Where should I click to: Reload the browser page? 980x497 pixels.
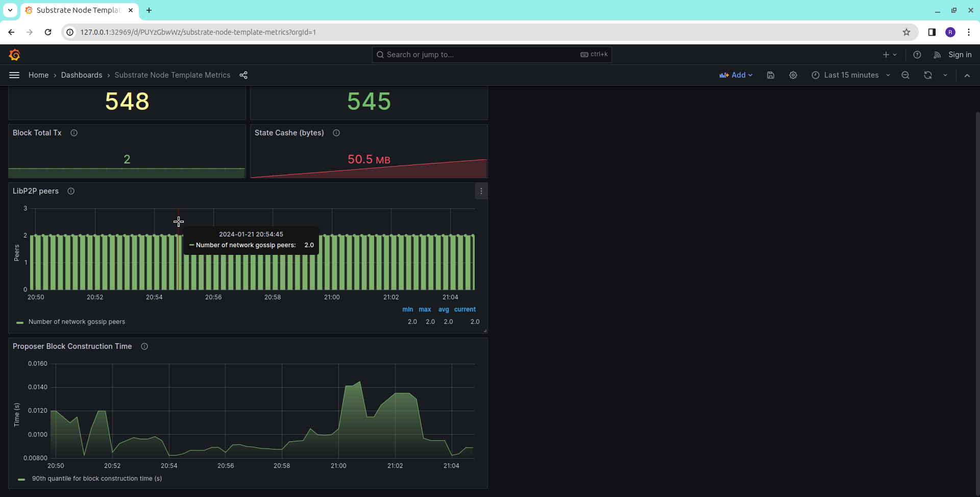(48, 32)
